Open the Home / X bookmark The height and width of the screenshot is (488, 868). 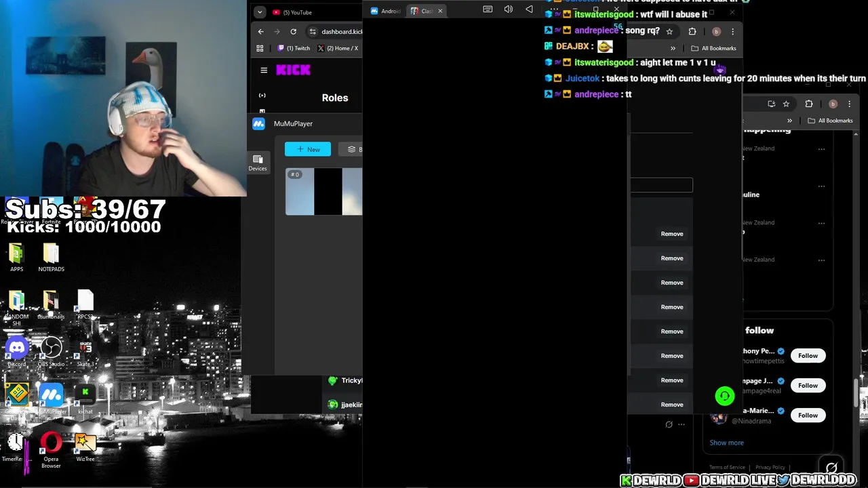(x=338, y=48)
